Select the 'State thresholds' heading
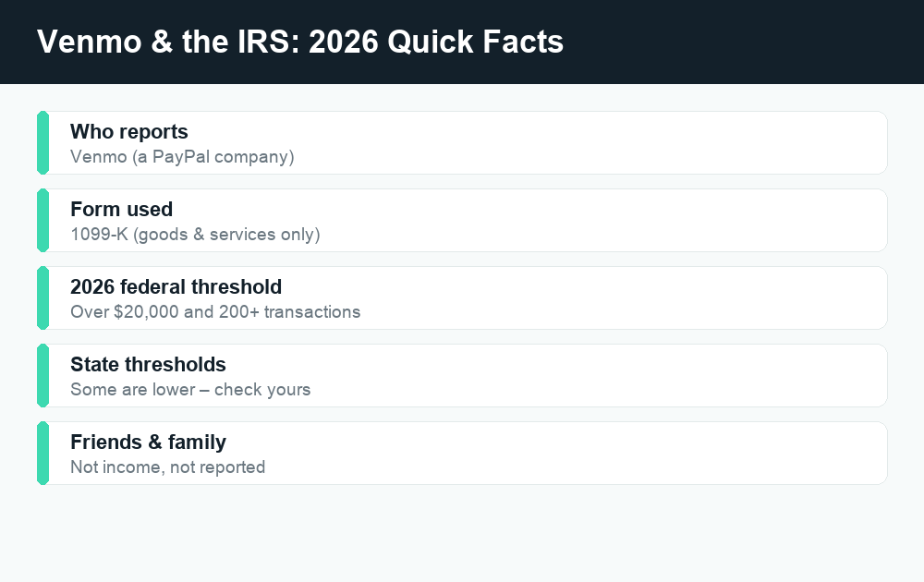 (x=148, y=365)
